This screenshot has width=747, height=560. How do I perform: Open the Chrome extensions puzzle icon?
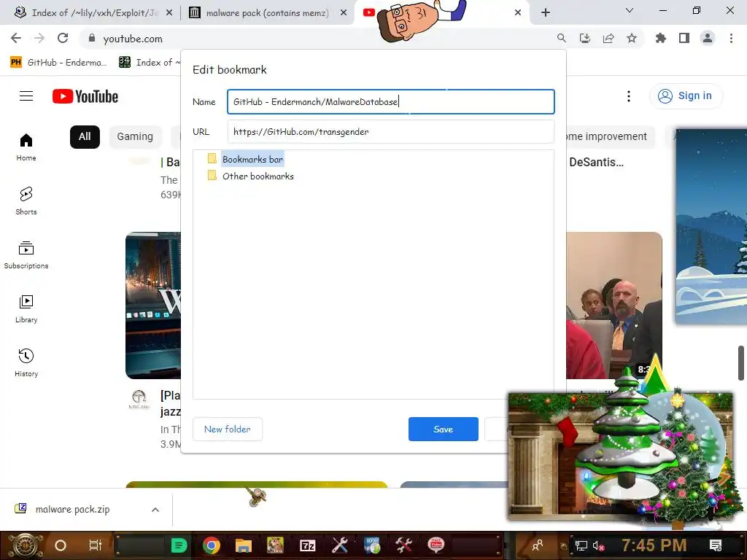coord(660,38)
